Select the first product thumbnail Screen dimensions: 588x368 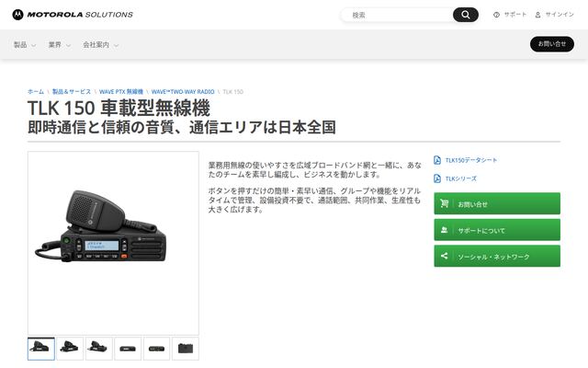(41, 349)
